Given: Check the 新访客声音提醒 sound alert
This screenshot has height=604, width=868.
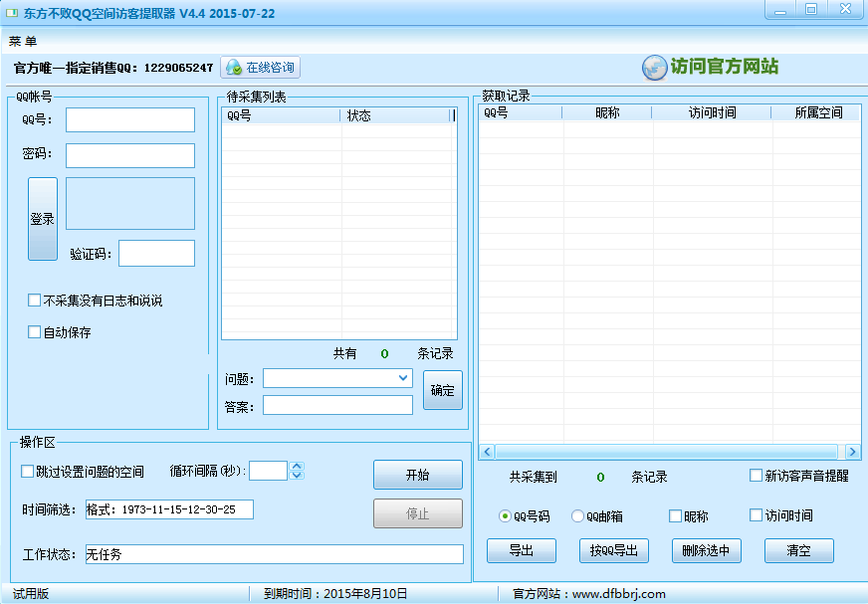Looking at the screenshot, I should tap(756, 476).
